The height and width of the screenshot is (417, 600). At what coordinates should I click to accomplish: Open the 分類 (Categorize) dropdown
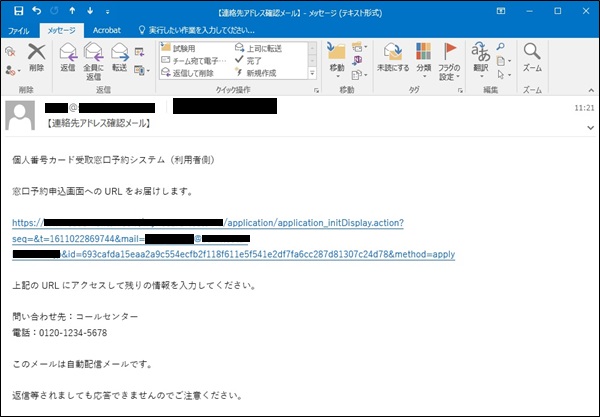click(x=423, y=57)
